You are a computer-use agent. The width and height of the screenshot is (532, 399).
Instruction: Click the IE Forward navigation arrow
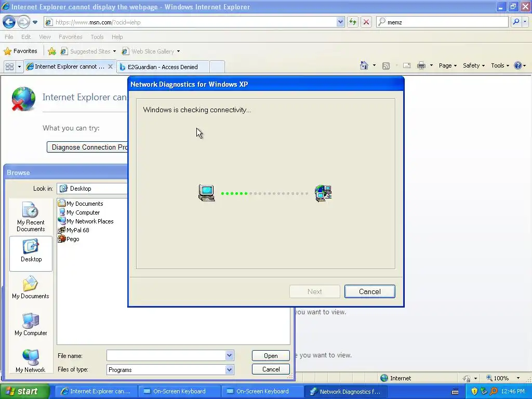point(23,22)
